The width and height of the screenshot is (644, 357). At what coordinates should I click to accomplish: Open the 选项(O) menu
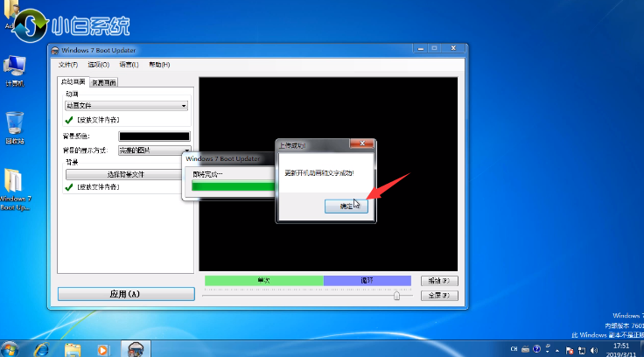(x=98, y=65)
